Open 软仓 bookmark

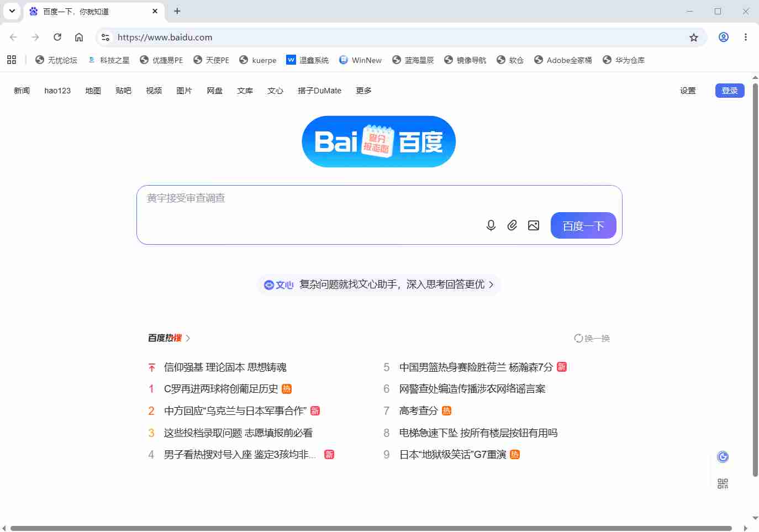coord(510,60)
